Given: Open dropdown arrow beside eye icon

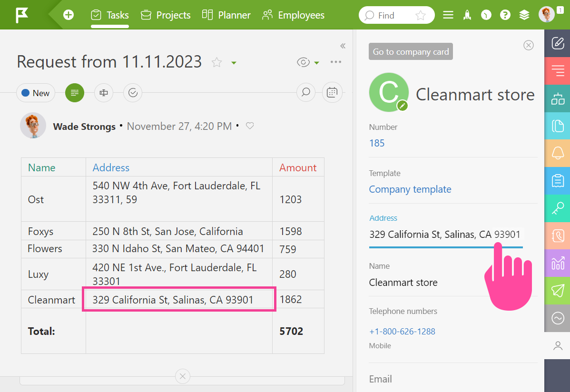Looking at the screenshot, I should (316, 63).
